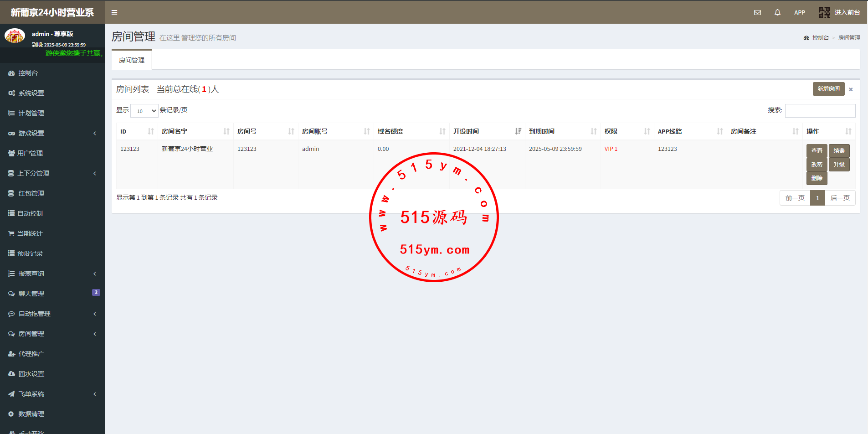Image resolution: width=868 pixels, height=434 pixels.
Task: Click the 搜索 input field
Action: point(820,111)
